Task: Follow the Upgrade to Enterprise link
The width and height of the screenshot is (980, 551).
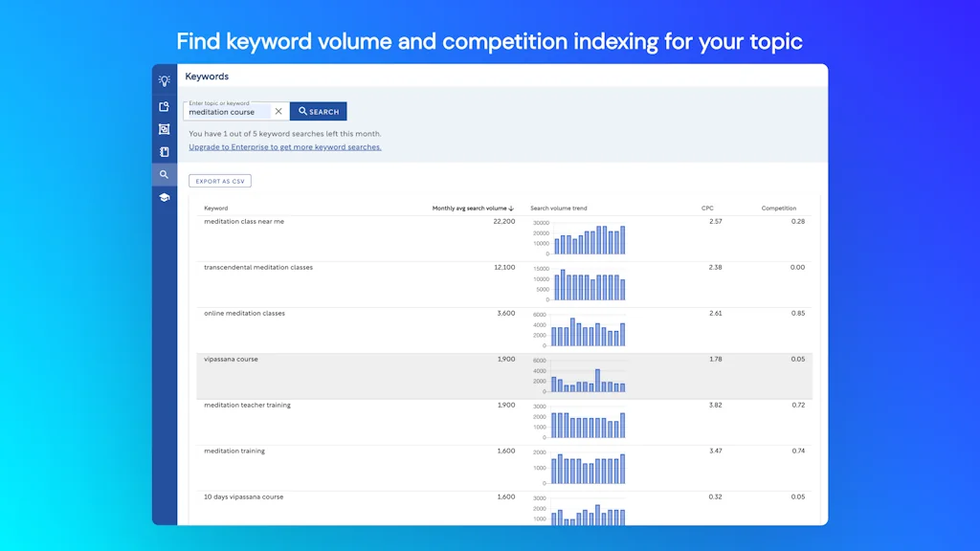Action: pyautogui.click(x=284, y=147)
